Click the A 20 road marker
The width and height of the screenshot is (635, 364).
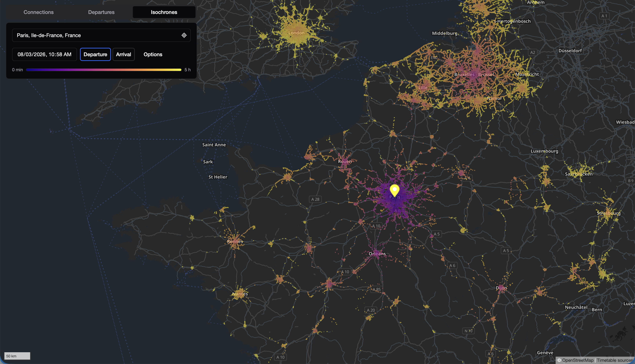[371, 310]
